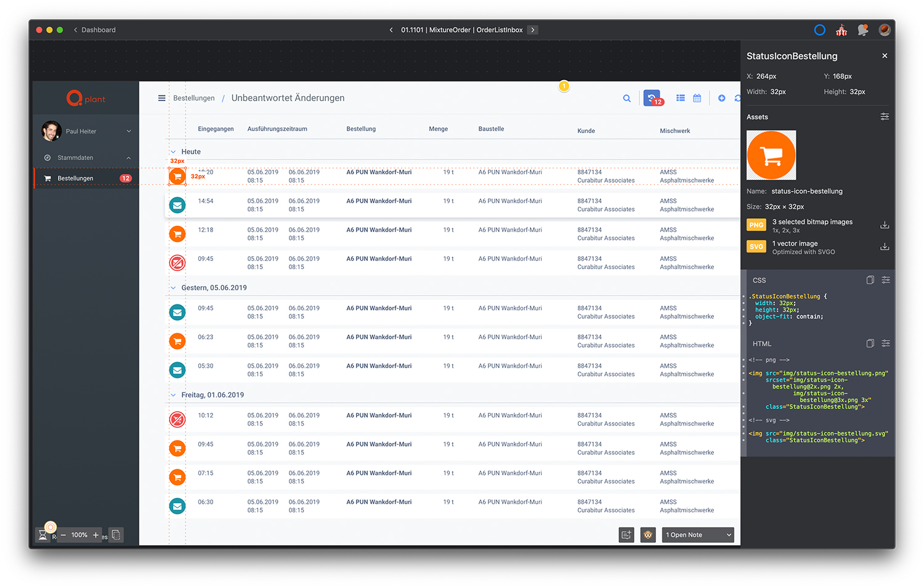Click the monkey emoji button
Screen dimensions: 924x587
(x=648, y=535)
